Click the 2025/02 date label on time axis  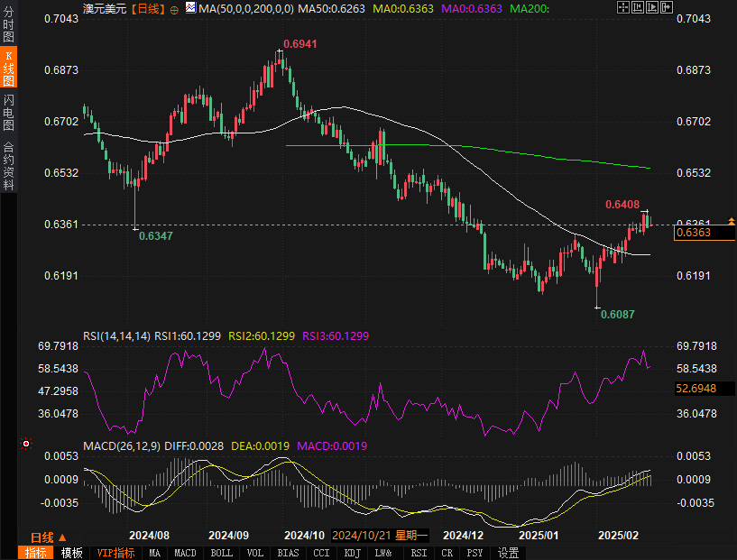pos(618,535)
